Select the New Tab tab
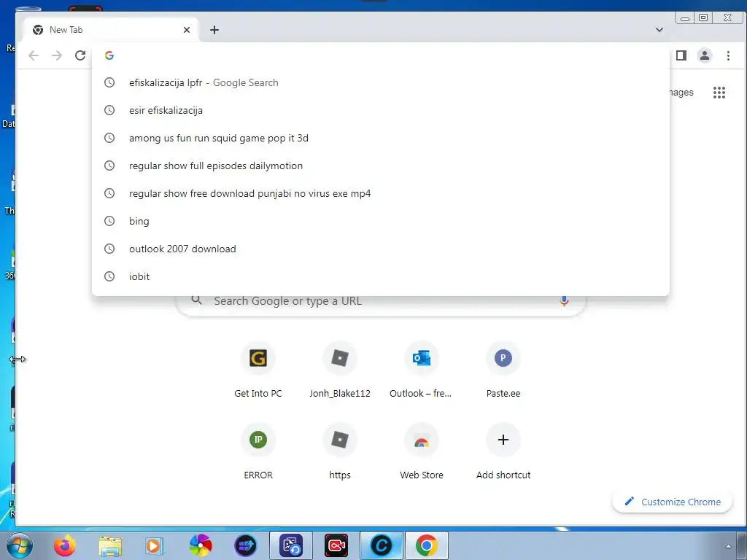The height and width of the screenshot is (560, 747). 111,30
